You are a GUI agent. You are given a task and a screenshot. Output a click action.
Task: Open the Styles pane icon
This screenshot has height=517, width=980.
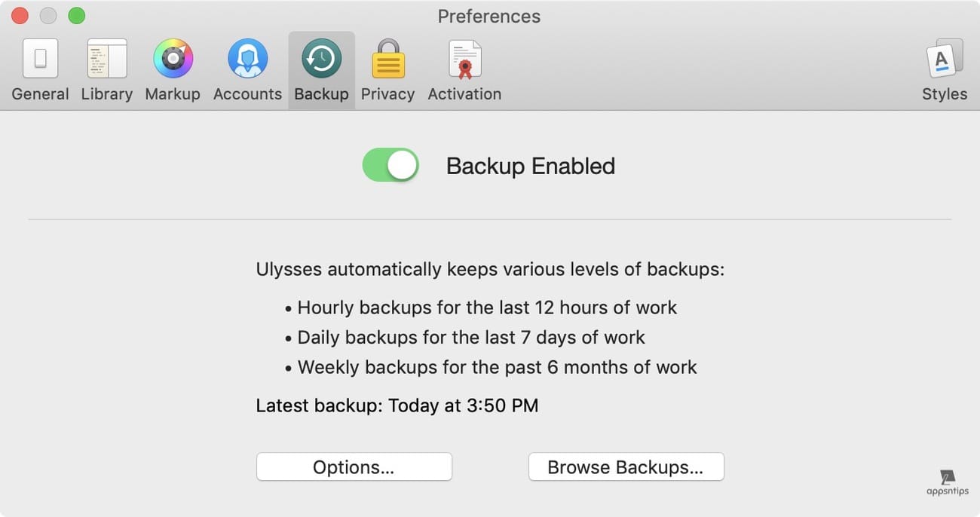(x=944, y=57)
